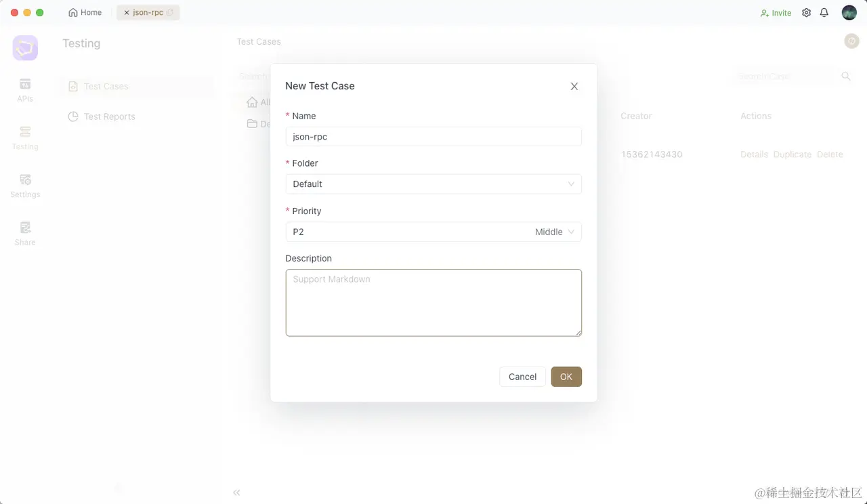This screenshot has width=867, height=504.
Task: Select the Testing sidebar icon
Action: 25,138
